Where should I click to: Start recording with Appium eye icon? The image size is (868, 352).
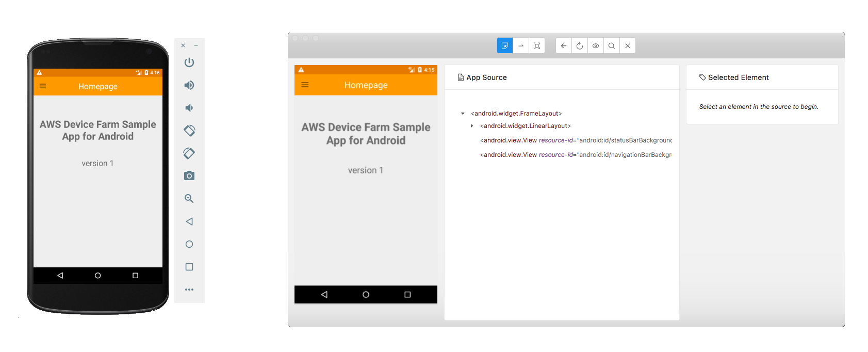596,45
